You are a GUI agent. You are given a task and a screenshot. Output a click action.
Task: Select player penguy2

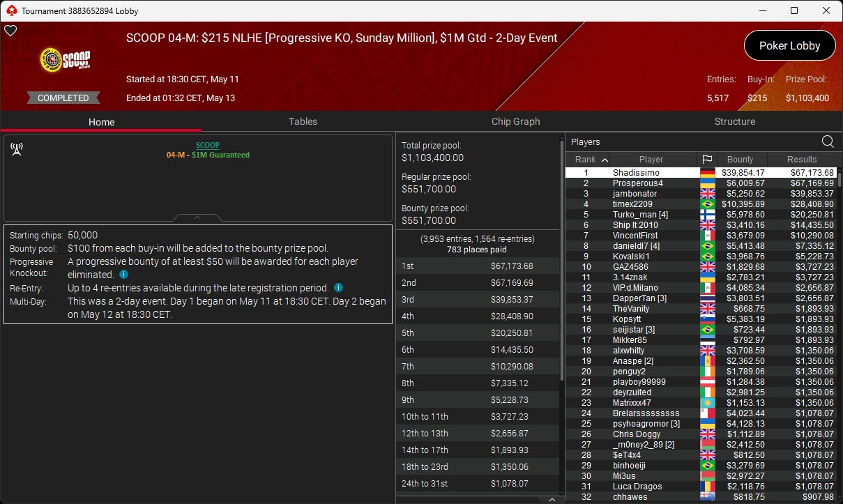point(629,372)
